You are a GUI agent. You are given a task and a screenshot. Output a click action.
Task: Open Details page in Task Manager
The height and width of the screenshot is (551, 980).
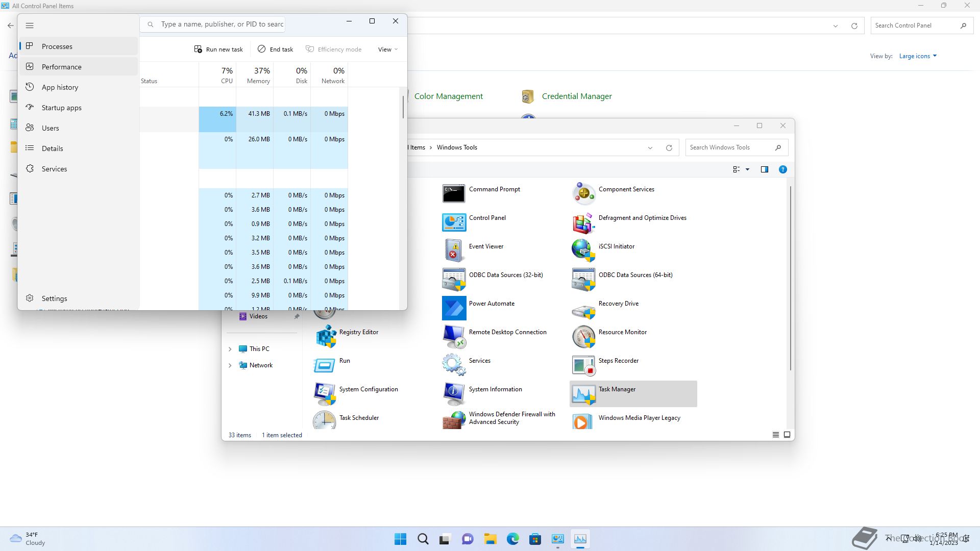point(79,148)
